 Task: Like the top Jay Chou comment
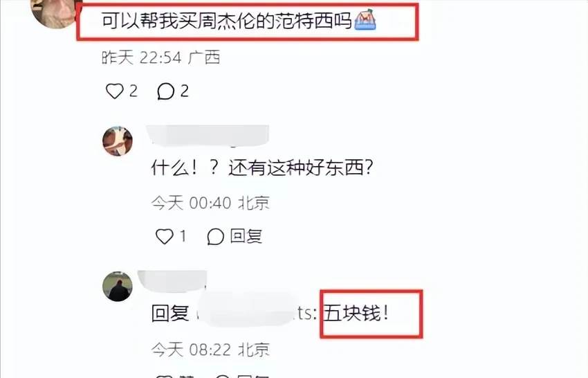tap(114, 91)
